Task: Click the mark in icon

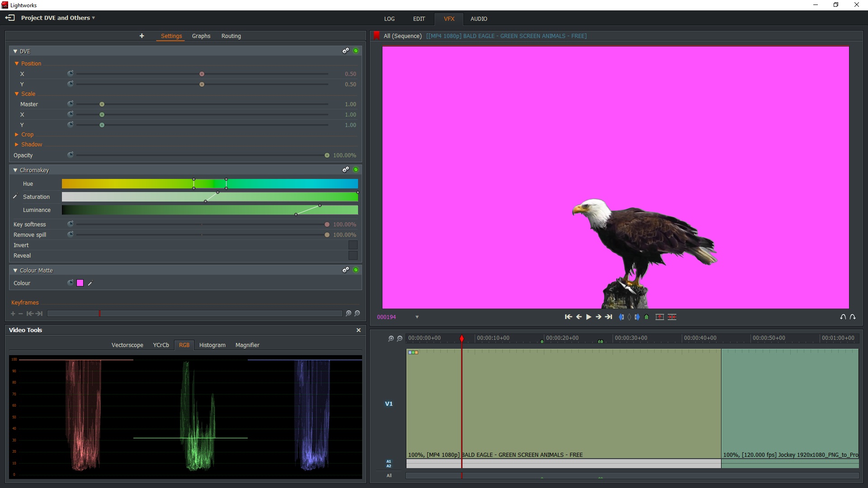Action: [621, 317]
